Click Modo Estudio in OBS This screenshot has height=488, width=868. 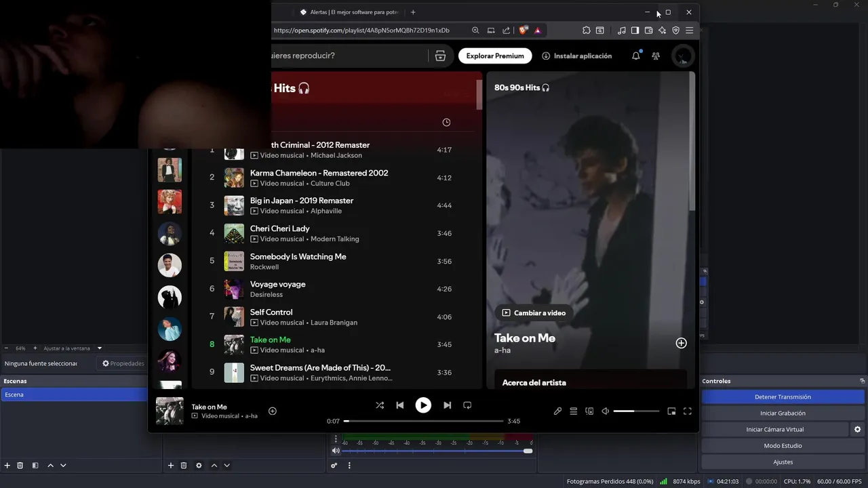pos(783,445)
